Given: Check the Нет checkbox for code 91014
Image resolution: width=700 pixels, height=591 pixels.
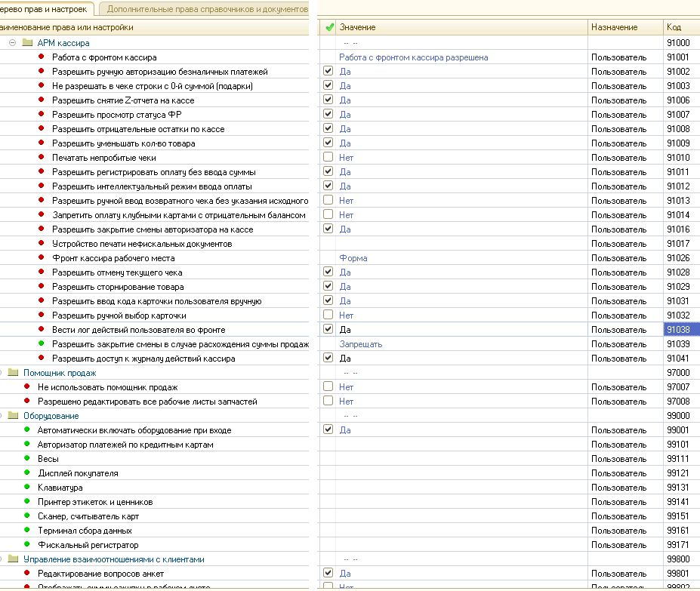Looking at the screenshot, I should pos(328,214).
